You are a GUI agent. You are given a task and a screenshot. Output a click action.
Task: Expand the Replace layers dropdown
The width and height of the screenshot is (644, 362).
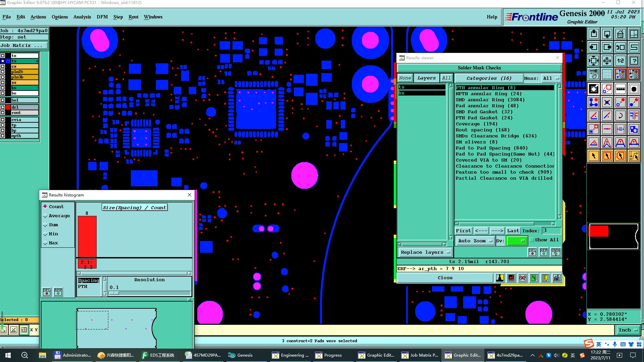coord(425,252)
